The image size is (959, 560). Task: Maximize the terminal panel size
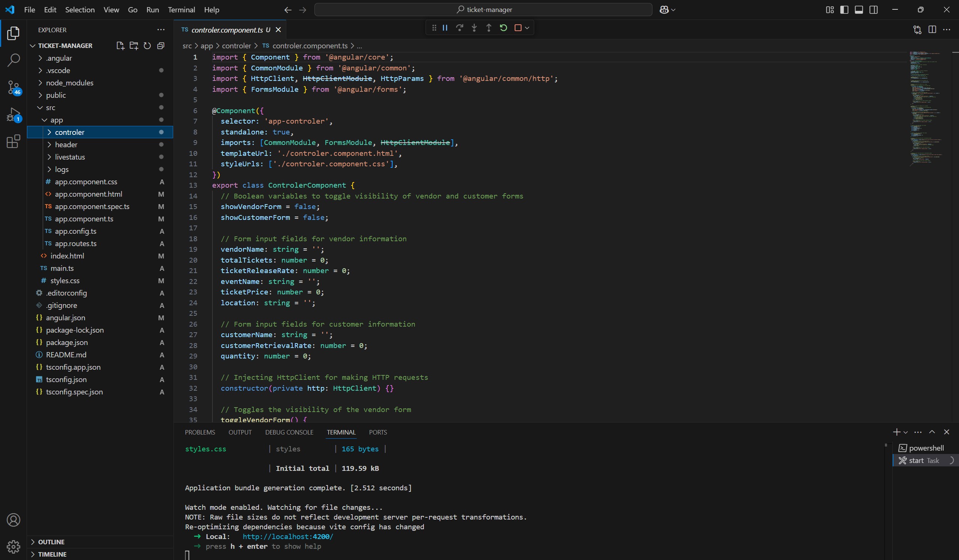932,432
